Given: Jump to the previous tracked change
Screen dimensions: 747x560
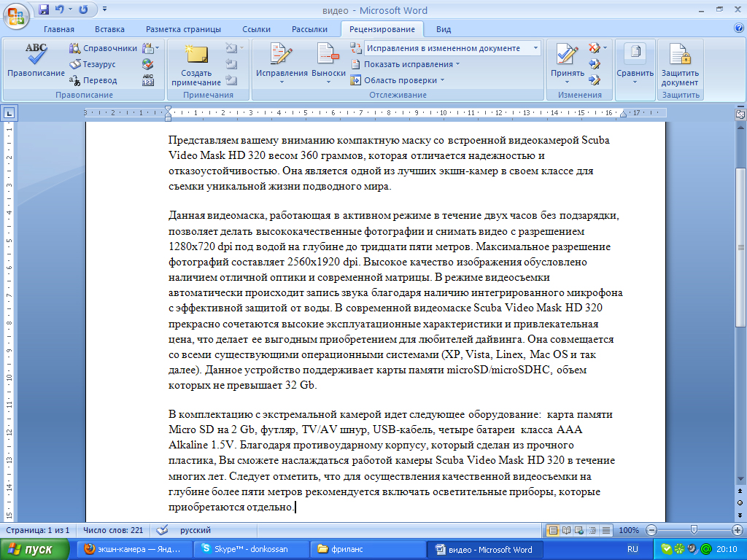Looking at the screenshot, I should pyautogui.click(x=595, y=64).
